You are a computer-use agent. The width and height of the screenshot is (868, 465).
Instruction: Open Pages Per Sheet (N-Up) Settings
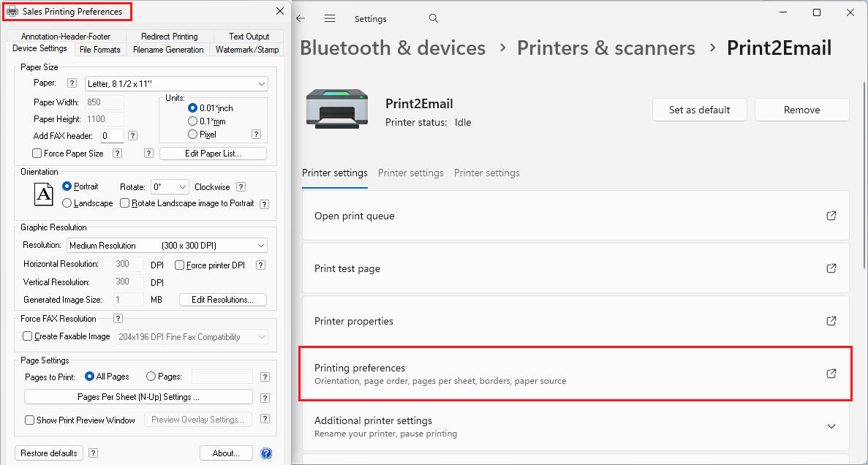pos(138,397)
